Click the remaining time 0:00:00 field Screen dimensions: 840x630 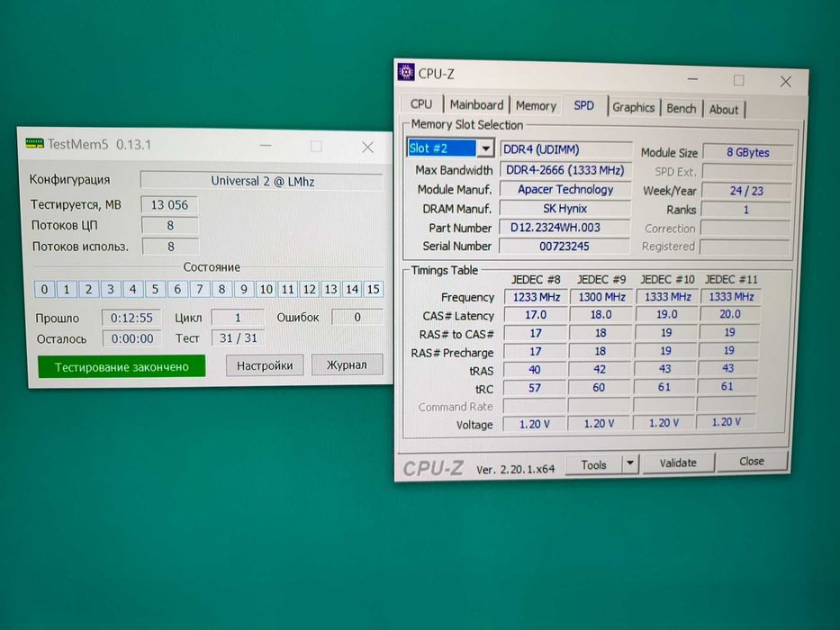point(131,338)
